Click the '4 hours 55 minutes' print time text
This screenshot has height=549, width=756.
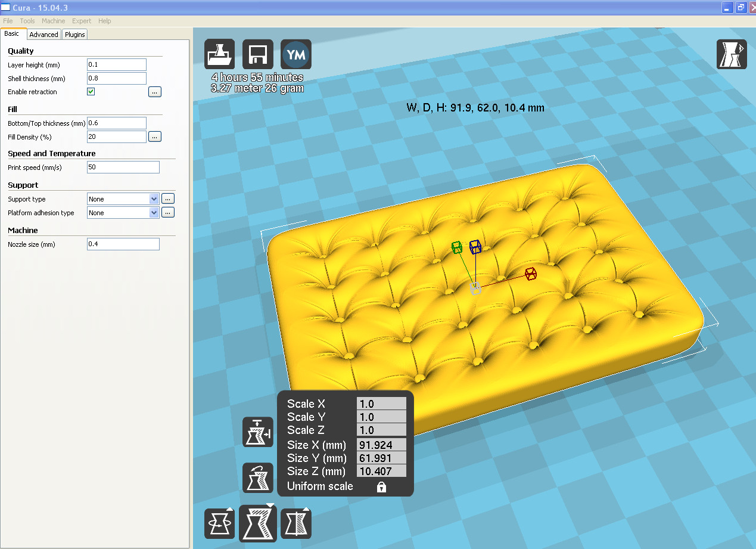(x=257, y=77)
